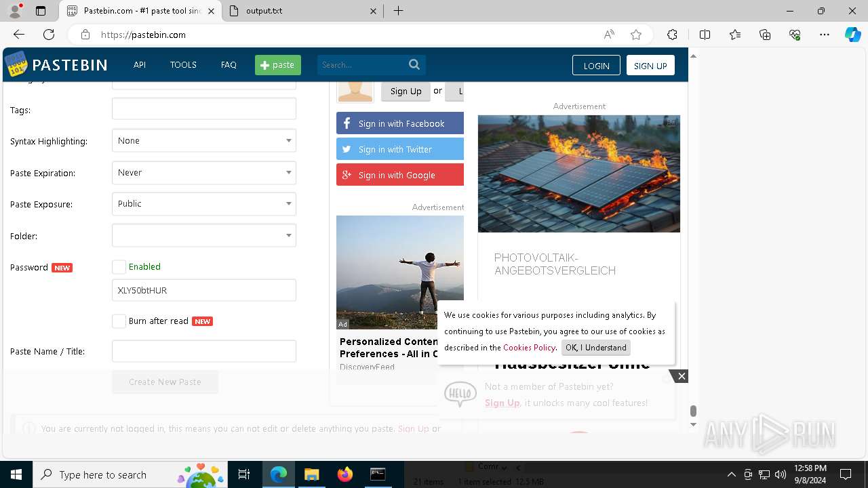Click gray Sign Up button by avatar
868x488 pixels.
click(406, 91)
